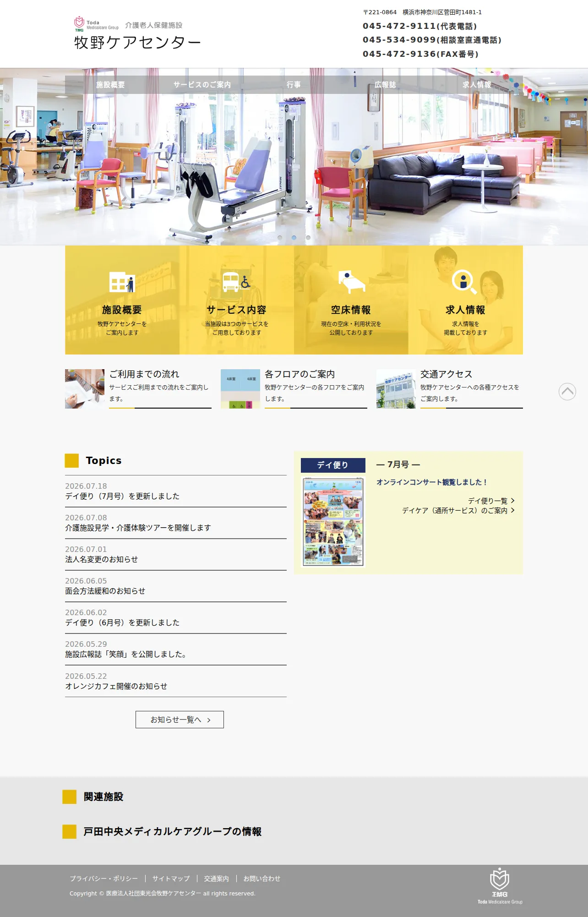Click the ご利用までの流れ thumbnail image
The height and width of the screenshot is (917, 588).
(85, 389)
